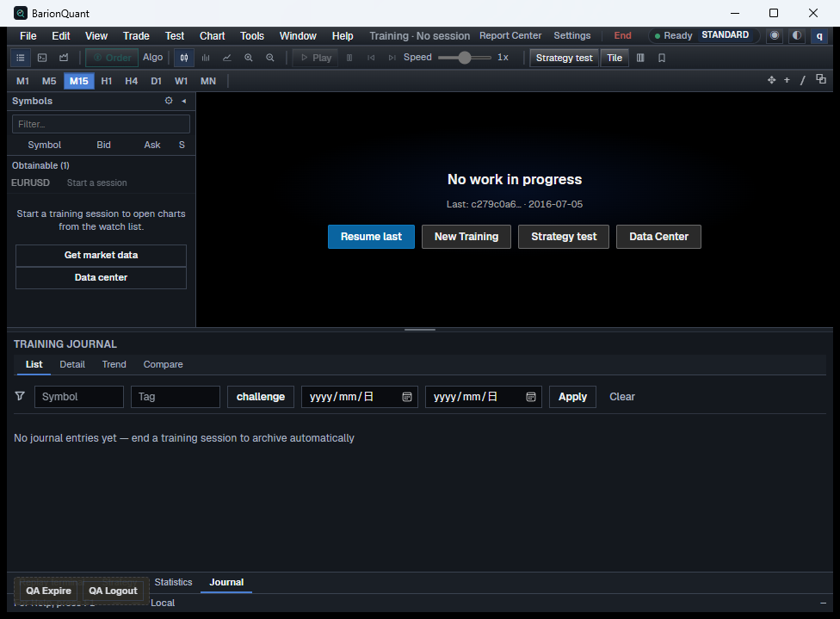Image resolution: width=840 pixels, height=619 pixels.
Task: Open the Tools menu
Action: (x=252, y=36)
